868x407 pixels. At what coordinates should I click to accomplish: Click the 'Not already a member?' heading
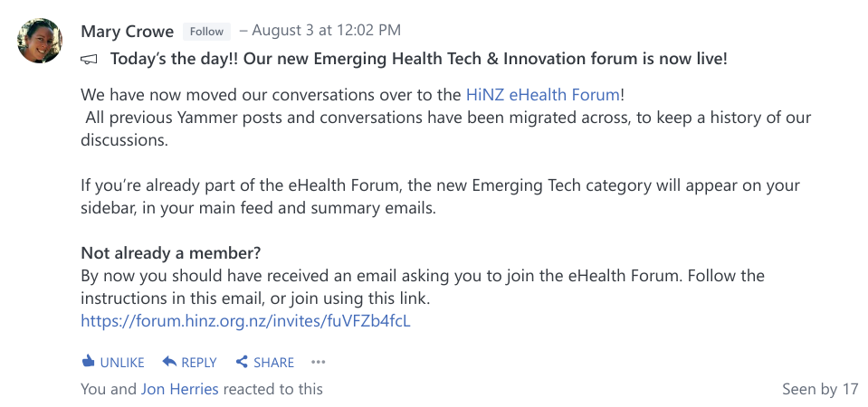[170, 253]
